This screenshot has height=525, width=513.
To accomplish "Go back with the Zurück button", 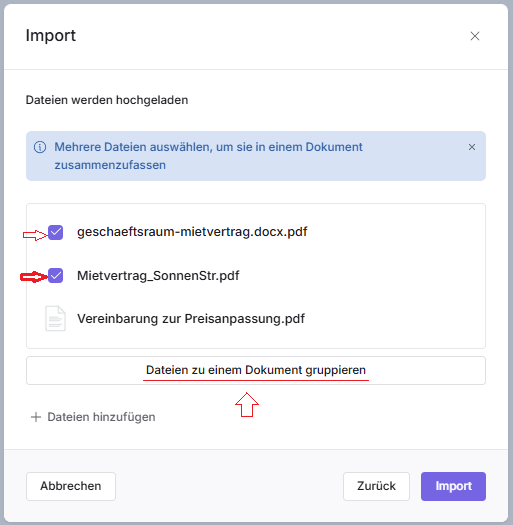I will tap(376, 486).
